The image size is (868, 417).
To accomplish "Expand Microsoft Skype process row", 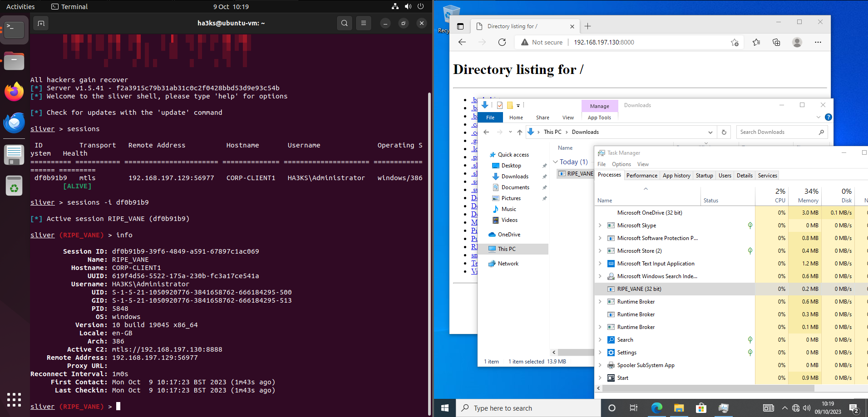I will (600, 226).
